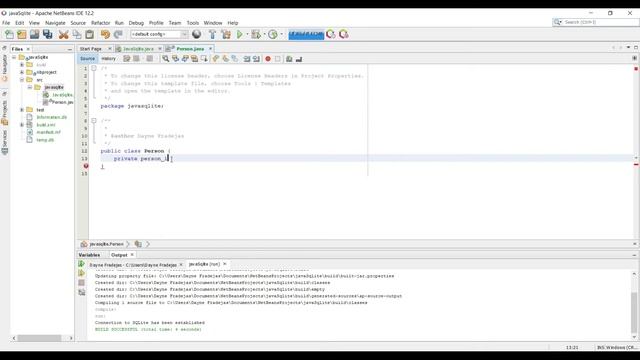640x360 pixels.
Task: Click the Cut scissors icon
Action: tap(63, 34)
